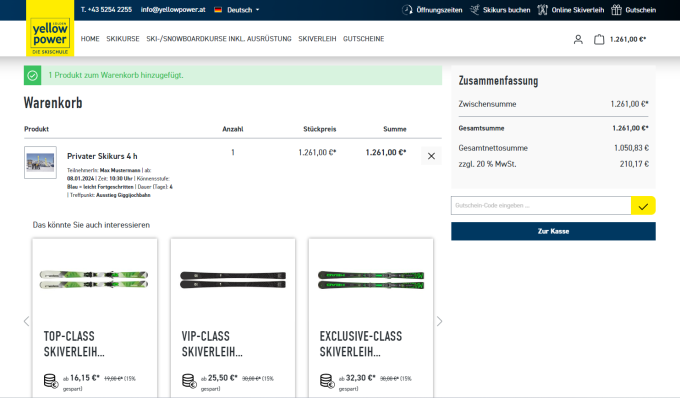Click the TOP-CLASS SKIVERLEIH card title
The image size is (680, 398).
click(x=74, y=344)
